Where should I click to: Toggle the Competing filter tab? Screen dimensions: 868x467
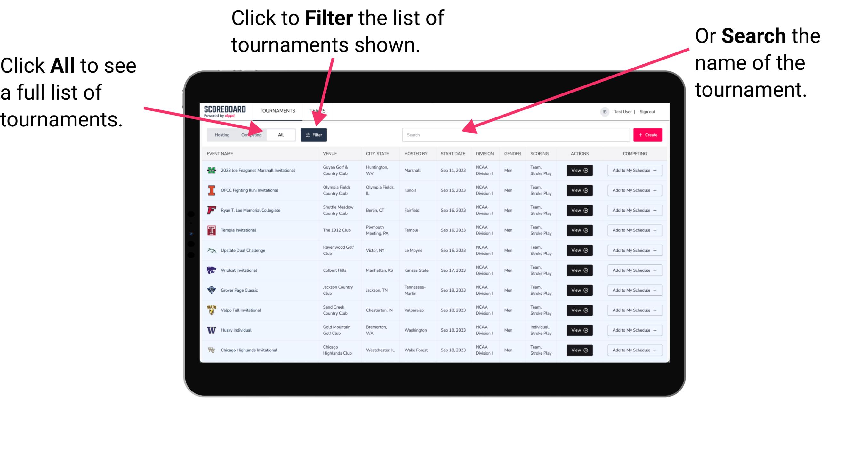250,134
